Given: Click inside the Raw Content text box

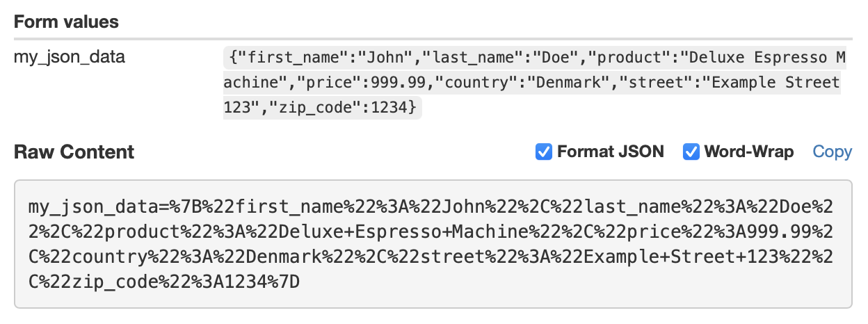Looking at the screenshot, I should [433, 244].
